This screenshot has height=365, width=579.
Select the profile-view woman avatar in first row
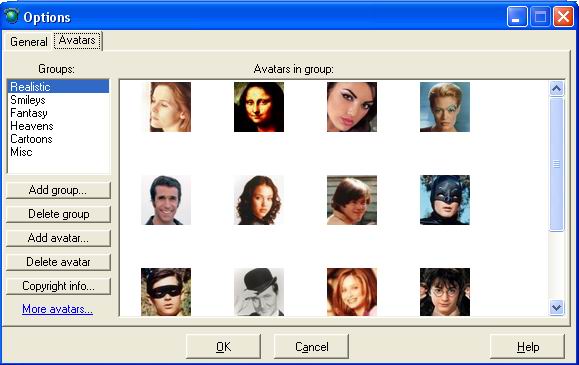tap(170, 107)
